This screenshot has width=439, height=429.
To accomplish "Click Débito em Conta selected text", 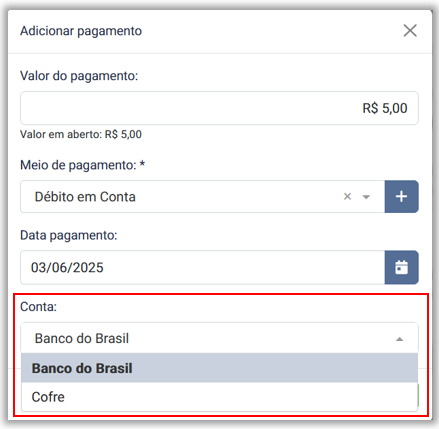I will coord(85,197).
